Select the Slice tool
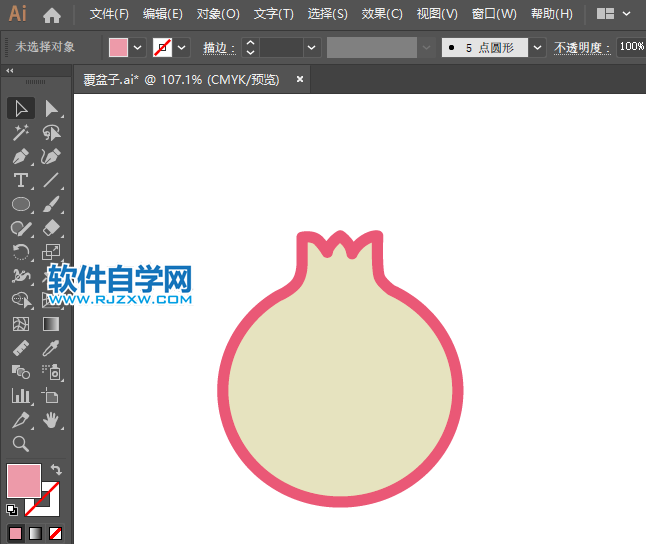The image size is (646, 544). coord(21,420)
